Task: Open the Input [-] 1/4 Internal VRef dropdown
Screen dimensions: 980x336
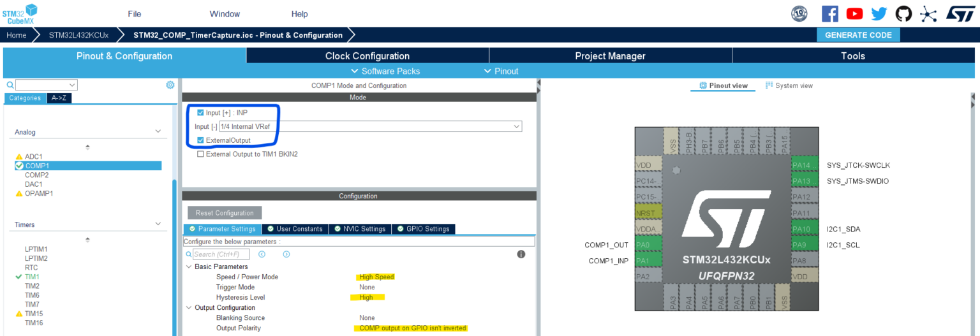Action: [x=370, y=127]
